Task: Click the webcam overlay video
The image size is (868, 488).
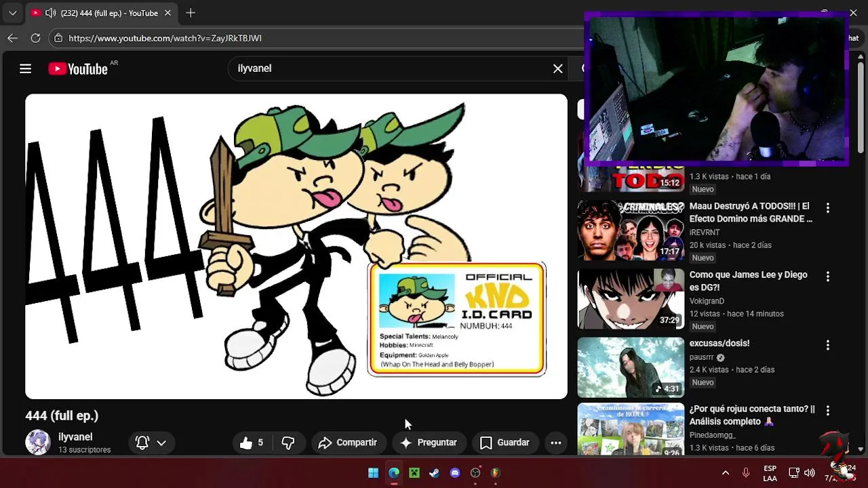Action: (715, 88)
